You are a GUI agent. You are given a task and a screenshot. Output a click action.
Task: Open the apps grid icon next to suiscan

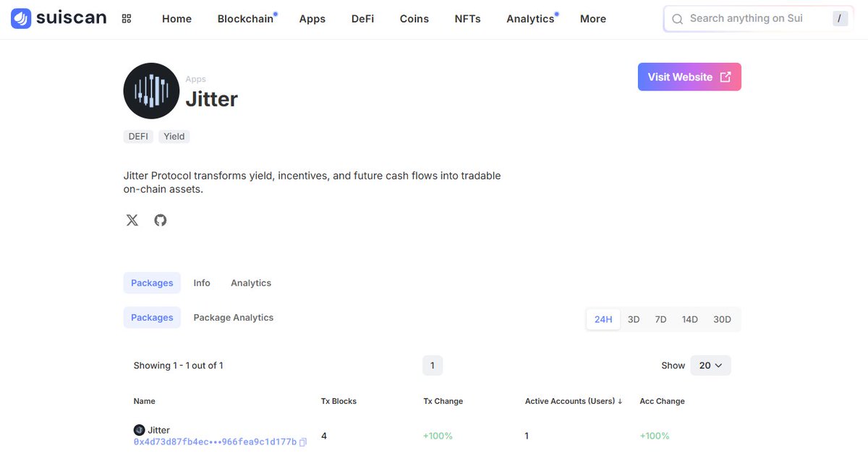(x=127, y=19)
